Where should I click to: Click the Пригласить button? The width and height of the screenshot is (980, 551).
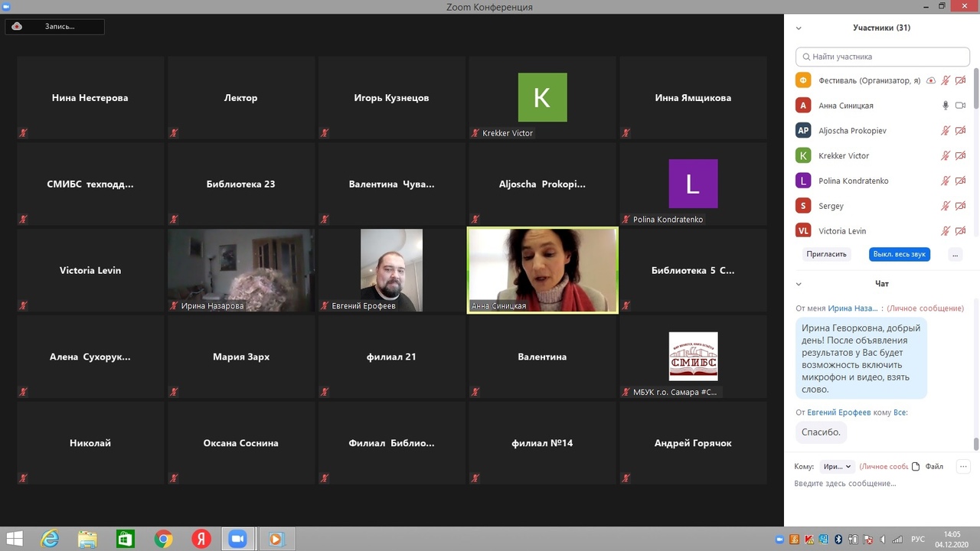[x=826, y=254]
